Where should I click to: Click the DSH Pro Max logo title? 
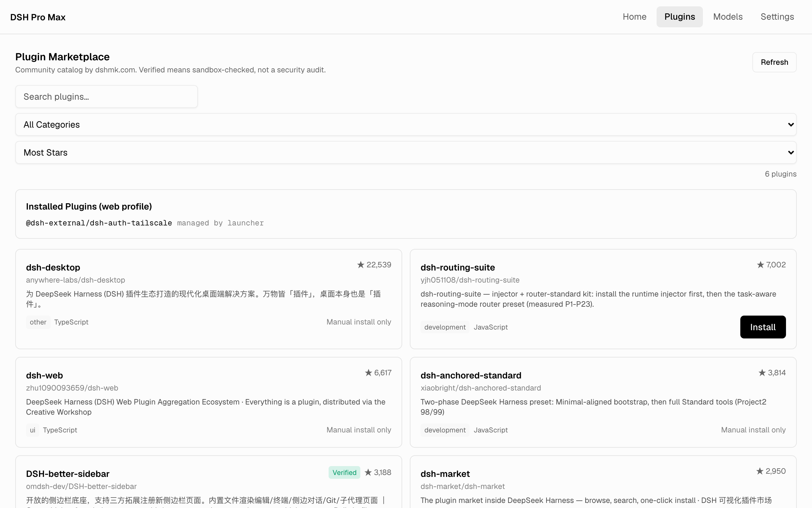(x=38, y=17)
